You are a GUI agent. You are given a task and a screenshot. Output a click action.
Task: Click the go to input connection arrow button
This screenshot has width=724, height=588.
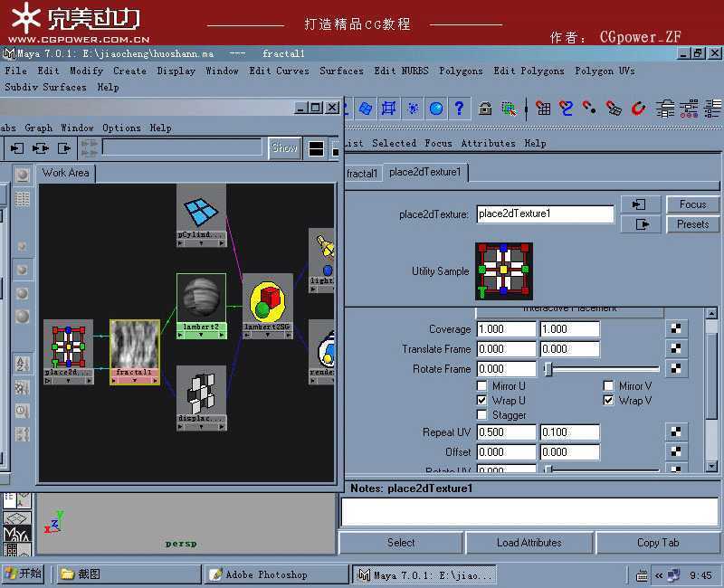click(641, 204)
